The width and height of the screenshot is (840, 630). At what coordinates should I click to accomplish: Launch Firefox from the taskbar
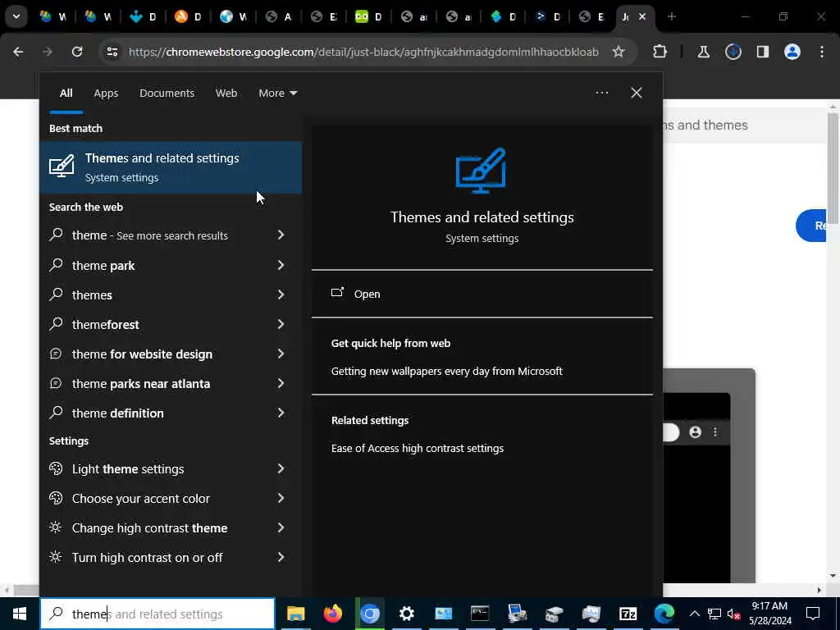pyautogui.click(x=333, y=614)
